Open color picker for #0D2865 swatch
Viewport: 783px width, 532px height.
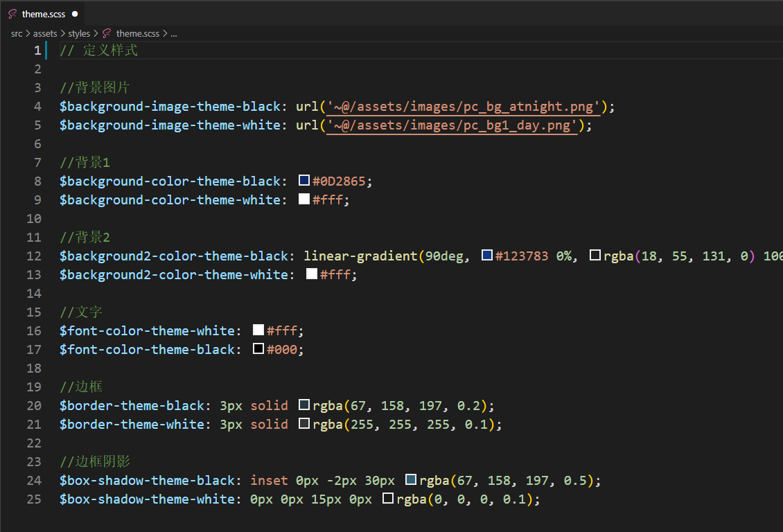304,180
